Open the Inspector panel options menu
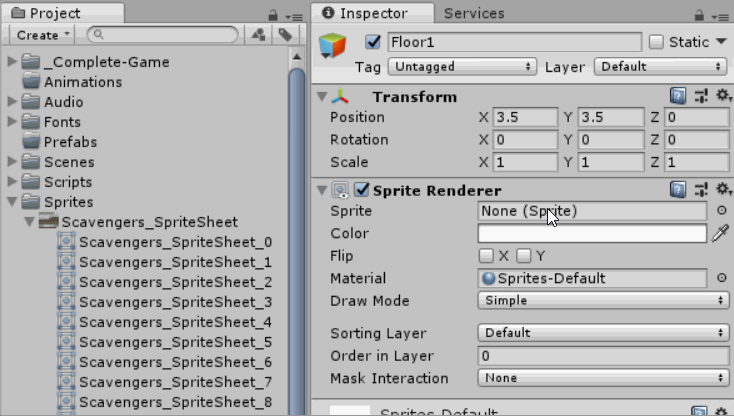Viewport: 734px width, 416px height. (720, 17)
